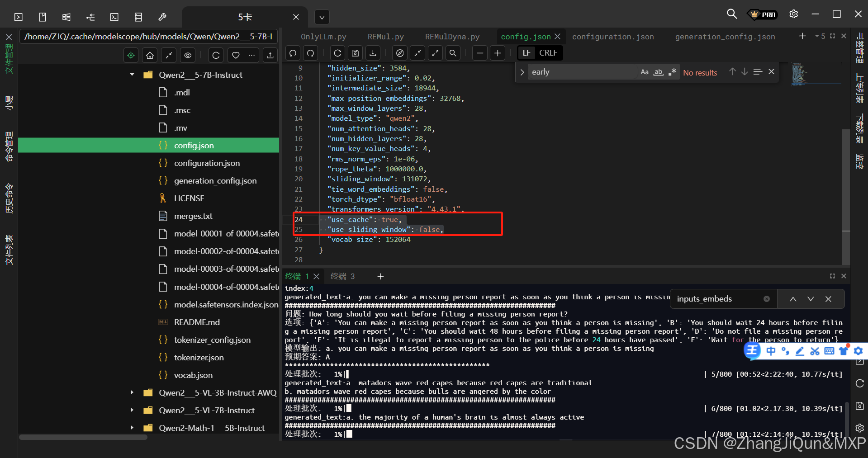
Task: Expand the Qwen2-Math-1 5B-Instruct folder
Action: click(x=132, y=428)
